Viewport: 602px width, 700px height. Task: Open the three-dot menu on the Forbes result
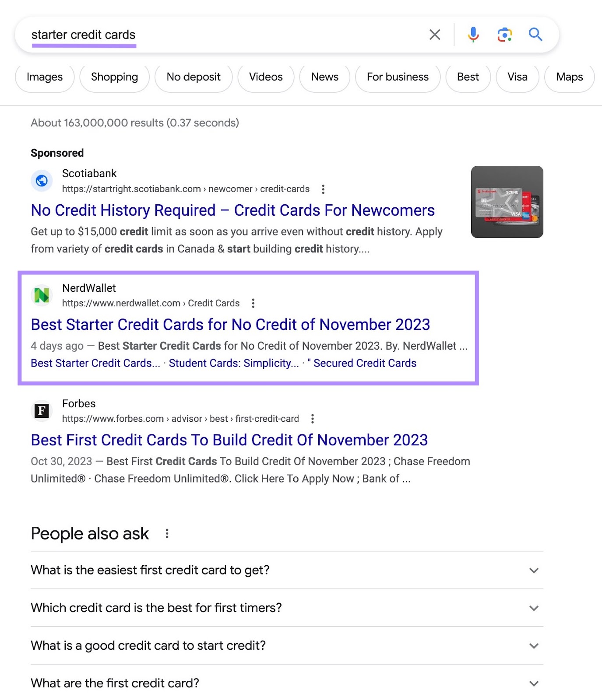tap(312, 419)
